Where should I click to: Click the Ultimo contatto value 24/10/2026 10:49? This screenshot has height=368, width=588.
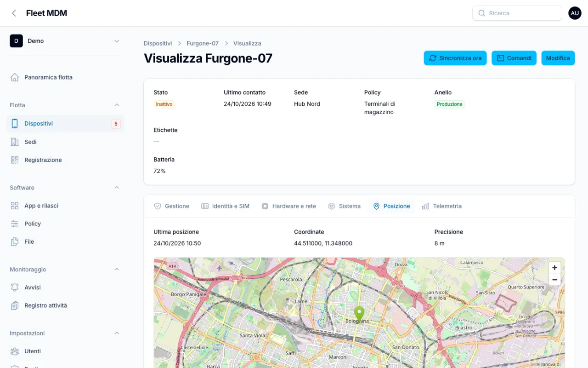248,104
